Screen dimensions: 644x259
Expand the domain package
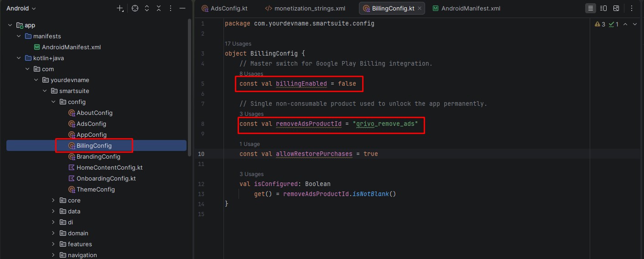[x=53, y=233]
